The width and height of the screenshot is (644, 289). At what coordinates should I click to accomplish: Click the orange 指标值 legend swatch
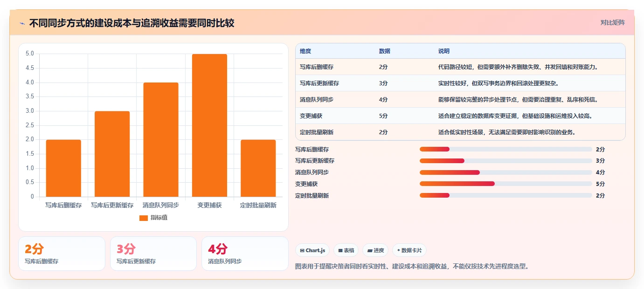144,218
